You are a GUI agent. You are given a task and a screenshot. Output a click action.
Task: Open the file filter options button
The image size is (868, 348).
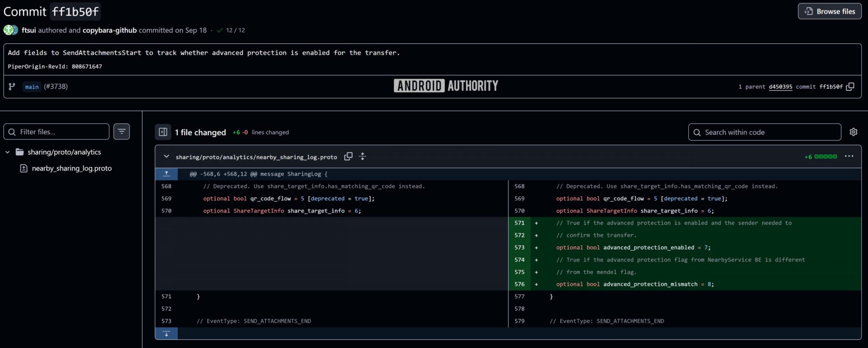122,132
